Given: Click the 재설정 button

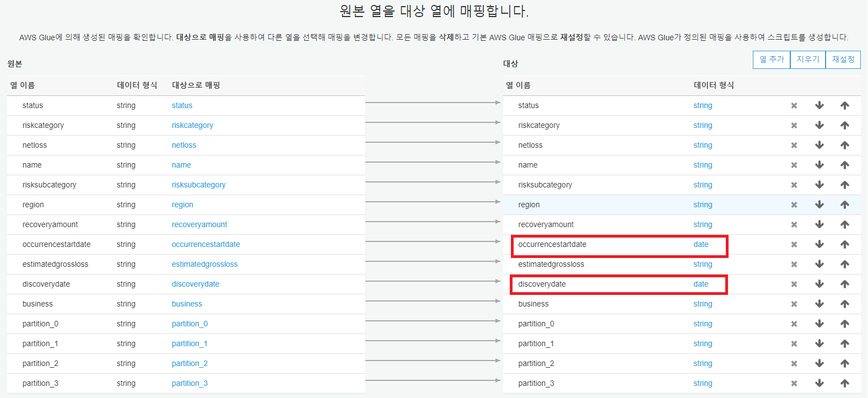Looking at the screenshot, I should (x=843, y=60).
